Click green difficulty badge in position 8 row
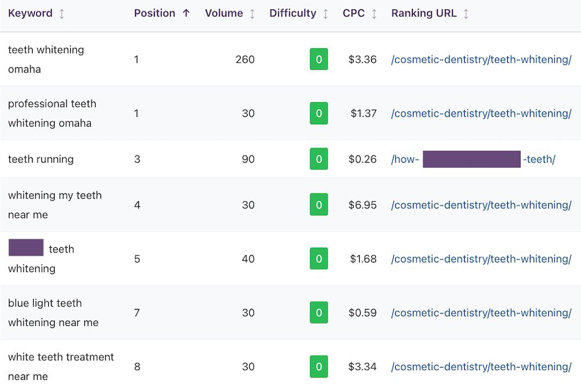581x392 pixels. (318, 366)
